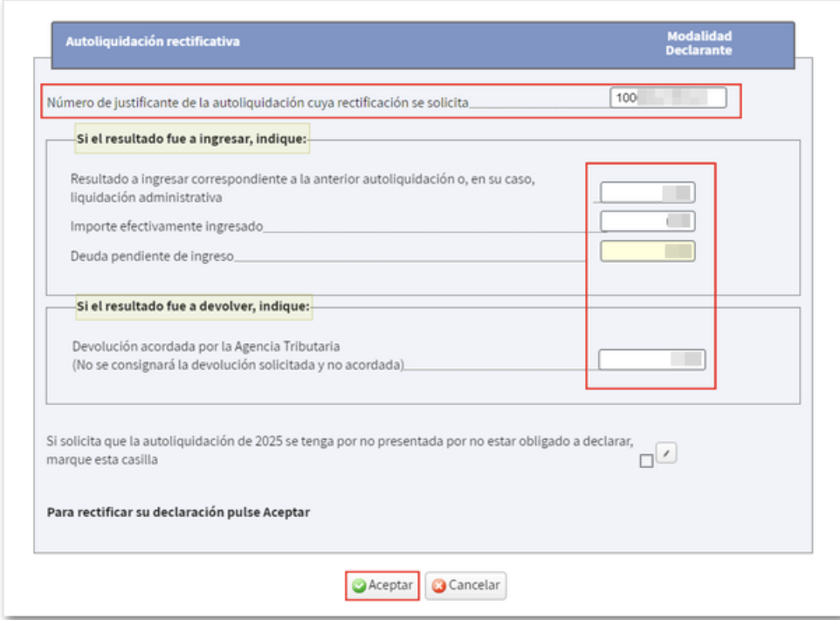Click 'Si el resultado fue a devolver, indique:' heading
840x620 pixels.
(x=193, y=306)
